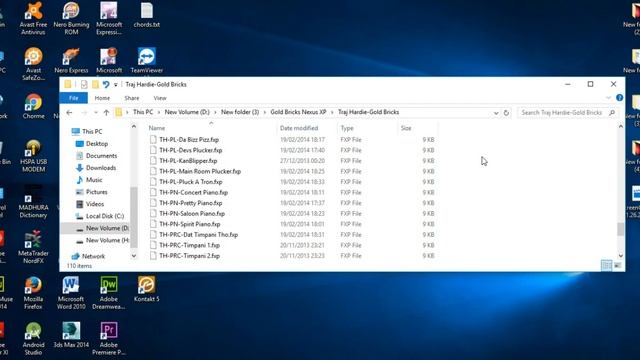Open the chords.txt file on desktop
The height and width of the screenshot is (360, 640).
(x=147, y=15)
